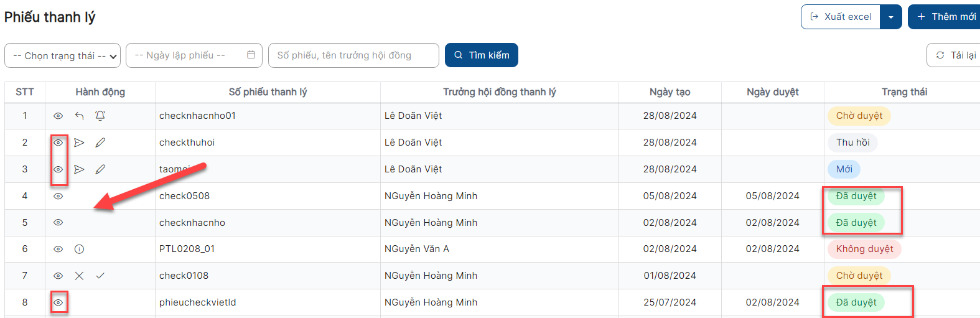Click the 'Trạng thái' column header
Viewport: 980px width, 318px height.
tap(904, 92)
